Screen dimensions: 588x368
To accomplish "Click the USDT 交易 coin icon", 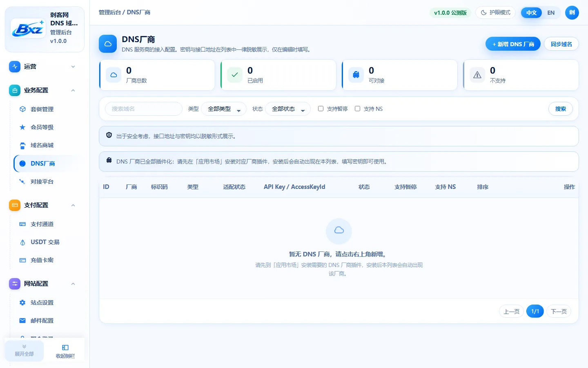I will click(22, 242).
